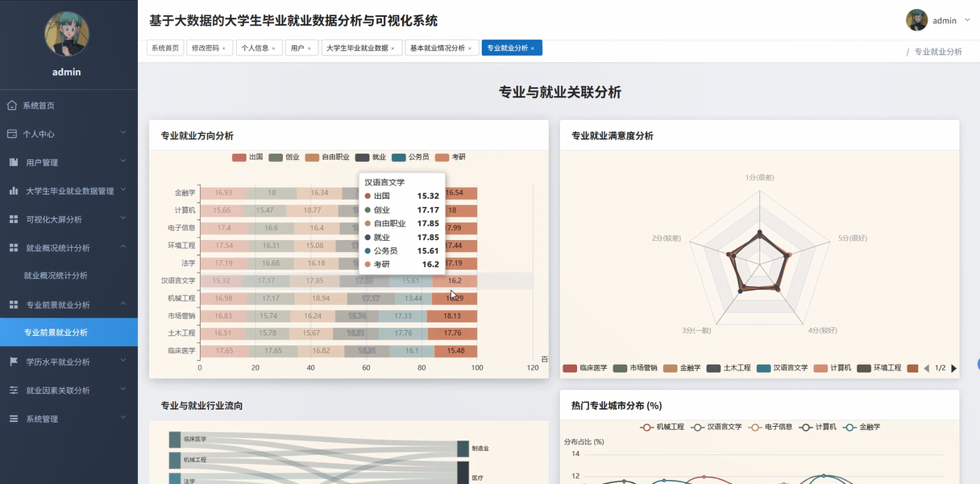Click the grid icon beside 可视化大屏分析
This screenshot has height=484, width=980.
[x=14, y=219]
